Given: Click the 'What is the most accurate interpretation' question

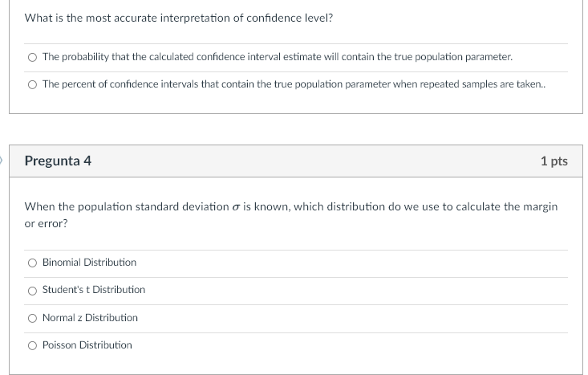Looking at the screenshot, I should click(x=179, y=18).
